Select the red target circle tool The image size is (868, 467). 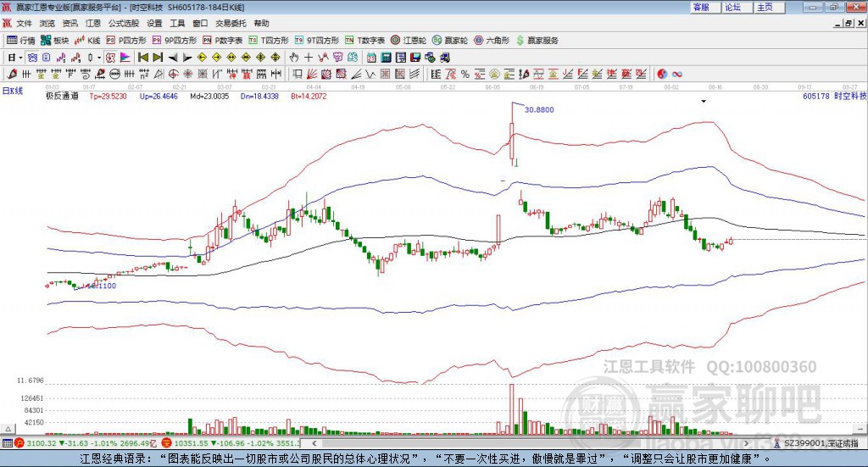pos(173,74)
